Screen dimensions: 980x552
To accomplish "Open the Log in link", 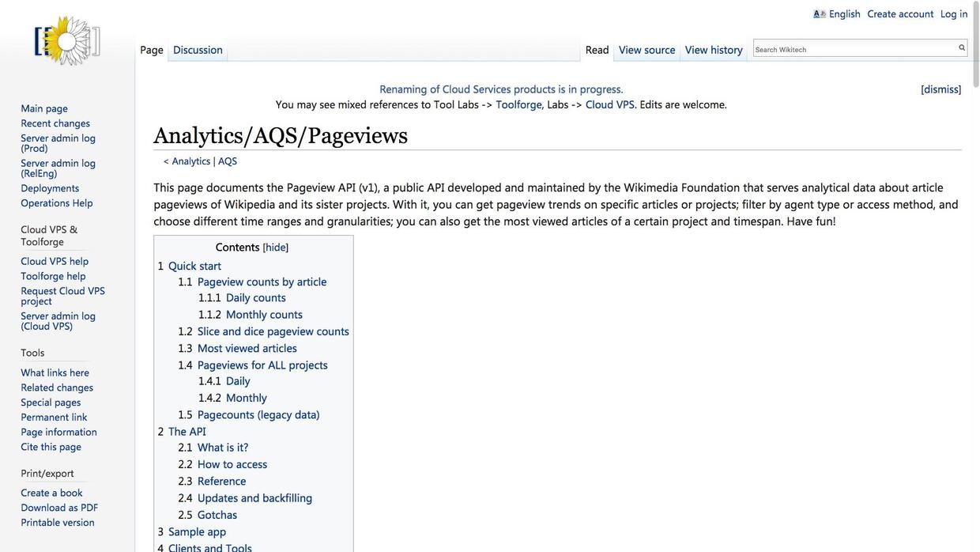I will pyautogui.click(x=953, y=13).
